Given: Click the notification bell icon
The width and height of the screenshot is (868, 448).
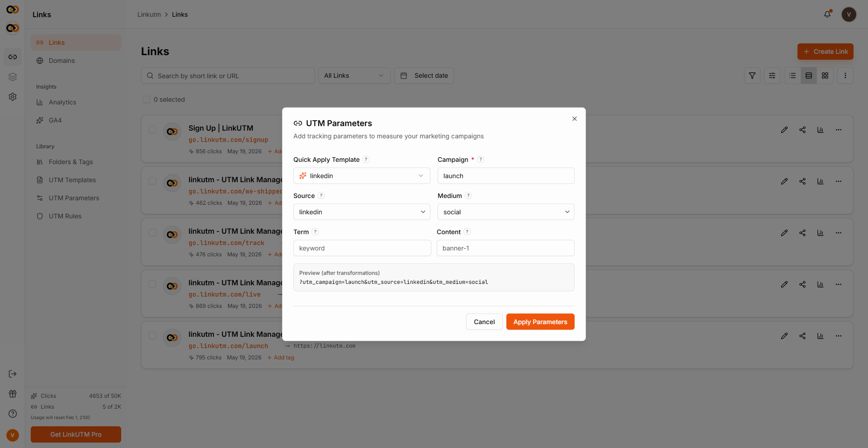Looking at the screenshot, I should [827, 14].
